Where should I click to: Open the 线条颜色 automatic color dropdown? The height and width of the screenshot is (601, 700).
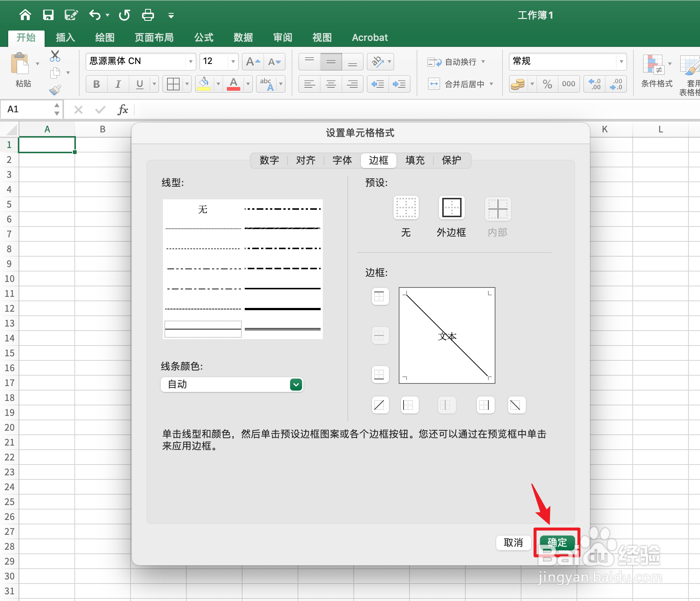click(295, 384)
